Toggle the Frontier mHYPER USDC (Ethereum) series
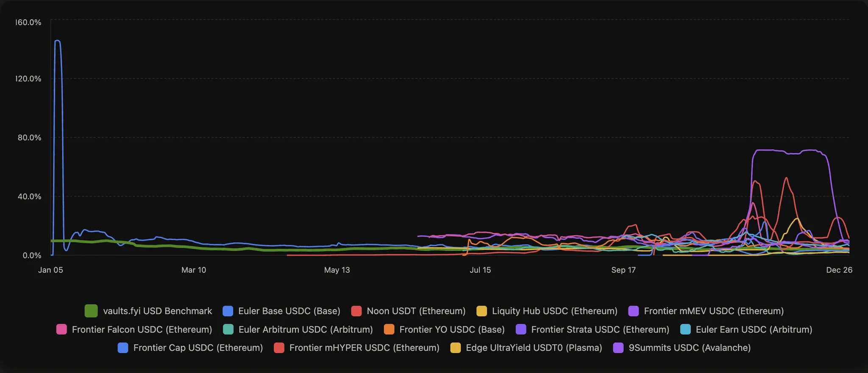 (364, 348)
